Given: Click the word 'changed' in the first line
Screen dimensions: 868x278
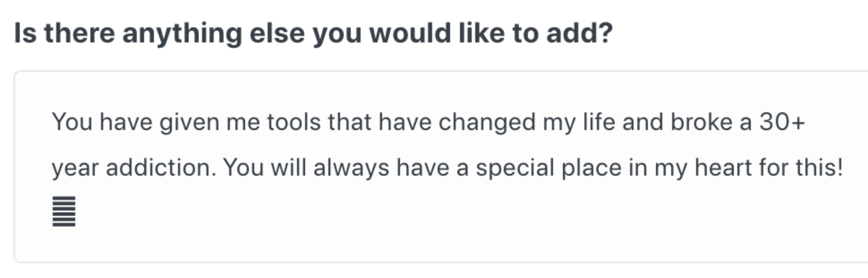Looking at the screenshot, I should tap(487, 122).
